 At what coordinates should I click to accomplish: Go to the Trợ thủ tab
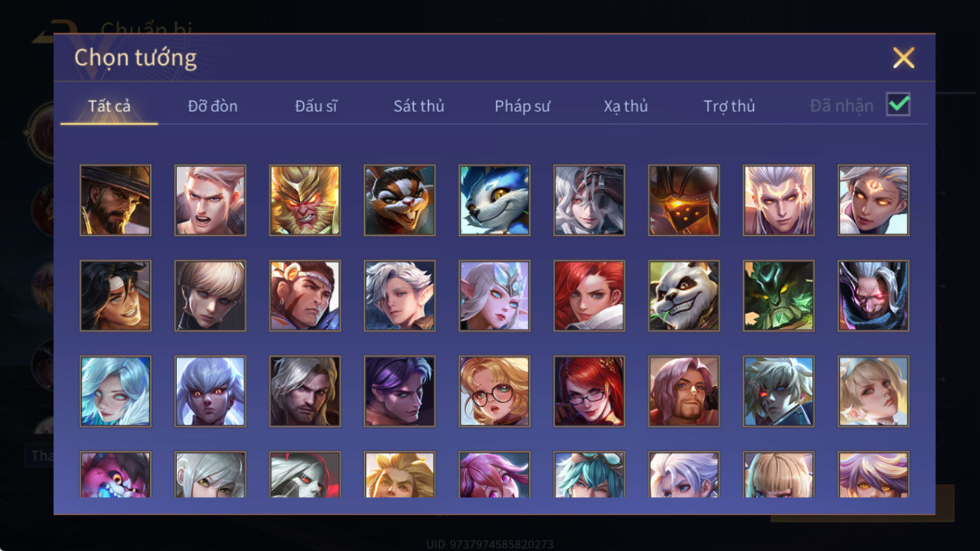(x=729, y=106)
